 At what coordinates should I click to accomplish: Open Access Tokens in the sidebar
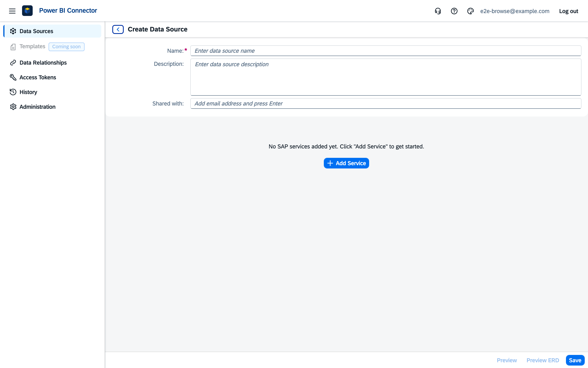pos(52,77)
